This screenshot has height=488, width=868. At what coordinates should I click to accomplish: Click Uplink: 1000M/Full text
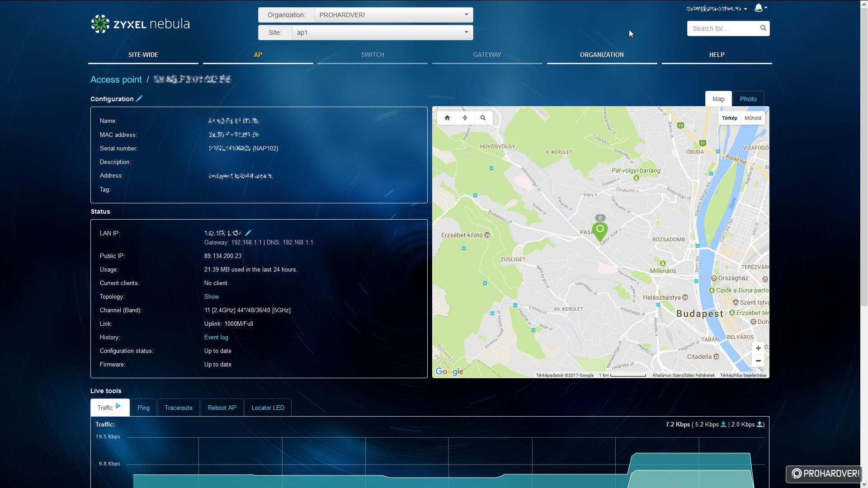tap(229, 324)
